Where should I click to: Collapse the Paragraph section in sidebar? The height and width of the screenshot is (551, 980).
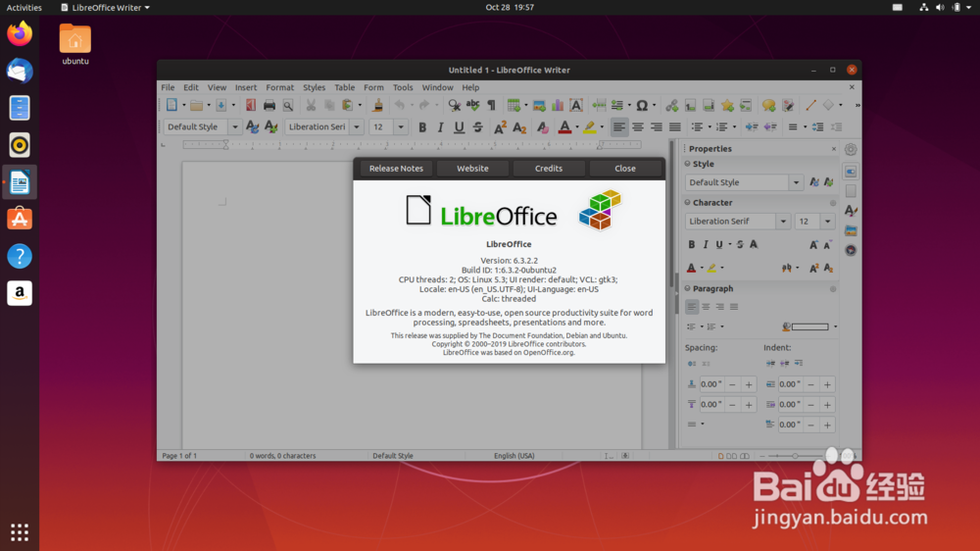pyautogui.click(x=688, y=288)
